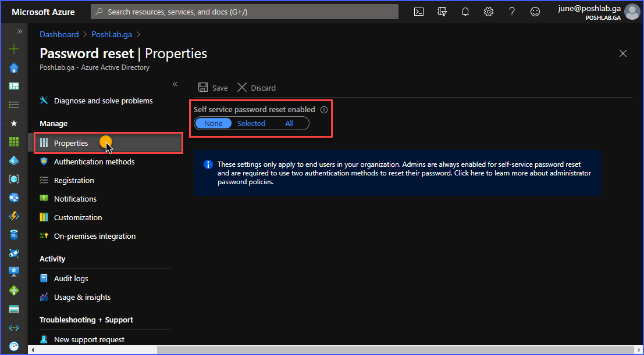Select All for self service password reset
644x355 pixels.
(289, 124)
